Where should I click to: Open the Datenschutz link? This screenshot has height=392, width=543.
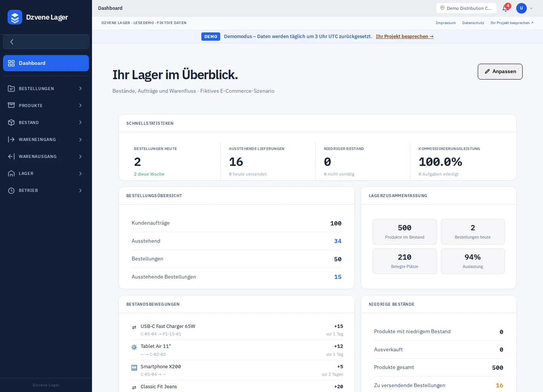pos(473,23)
